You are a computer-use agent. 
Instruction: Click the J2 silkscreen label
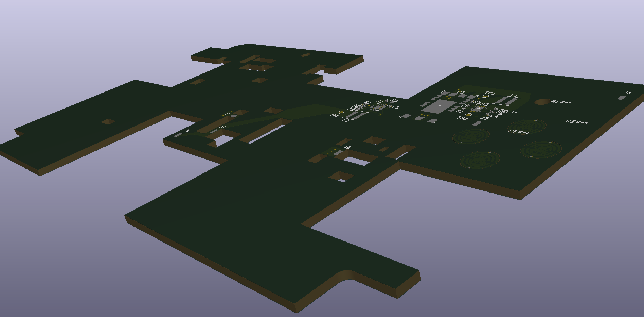point(484,118)
